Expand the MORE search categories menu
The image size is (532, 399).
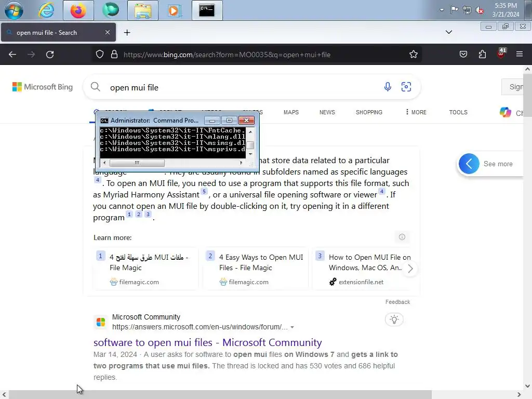point(416,112)
